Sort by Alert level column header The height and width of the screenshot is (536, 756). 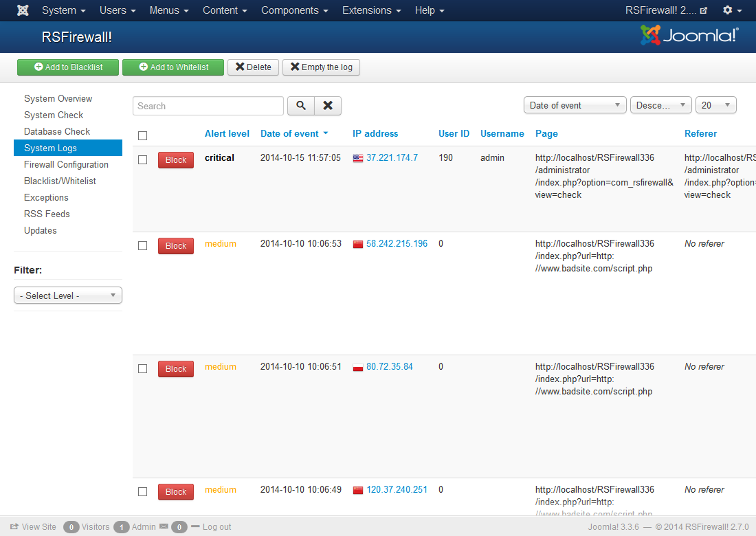(x=227, y=133)
